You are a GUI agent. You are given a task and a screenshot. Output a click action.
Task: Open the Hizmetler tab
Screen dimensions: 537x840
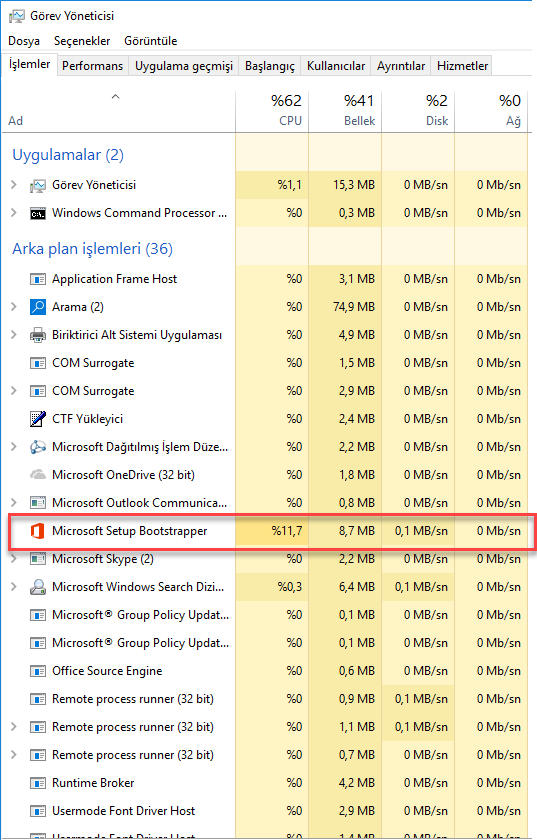pyautogui.click(x=463, y=66)
